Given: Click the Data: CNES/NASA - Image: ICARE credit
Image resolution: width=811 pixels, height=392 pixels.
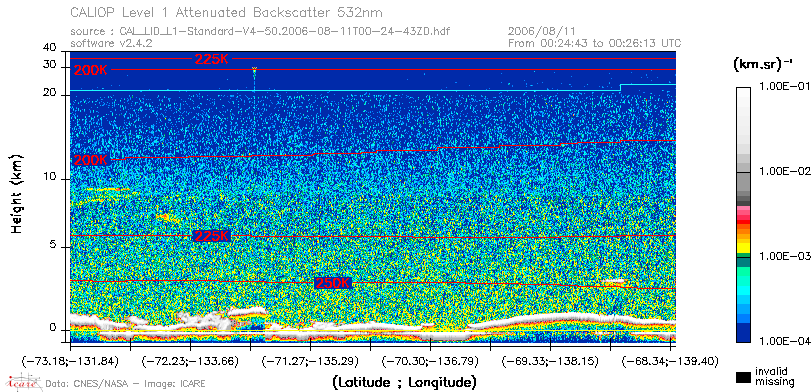Looking at the screenshot, I should tap(125, 384).
